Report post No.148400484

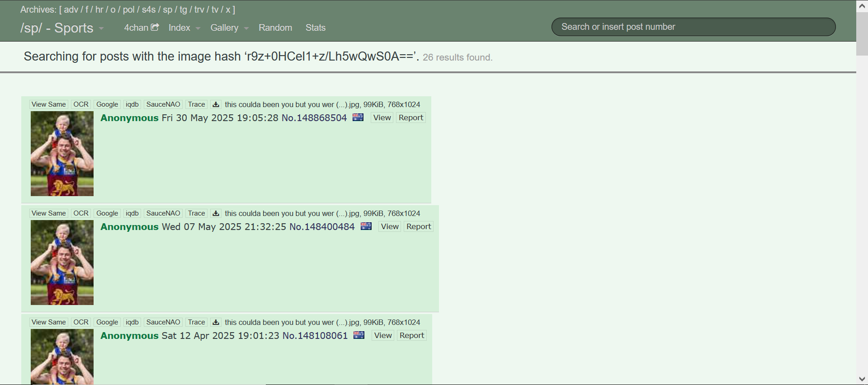419,226
